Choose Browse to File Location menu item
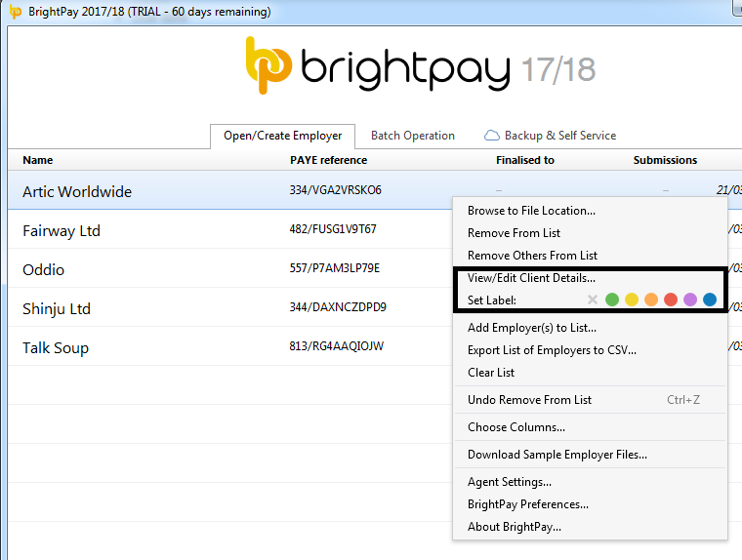Screen dimensions: 742x560 coord(590,211)
